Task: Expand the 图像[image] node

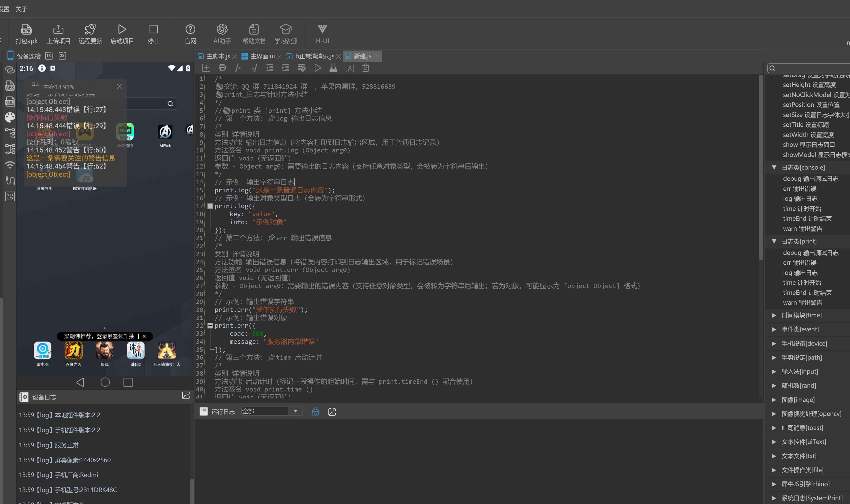Action: 774,400
